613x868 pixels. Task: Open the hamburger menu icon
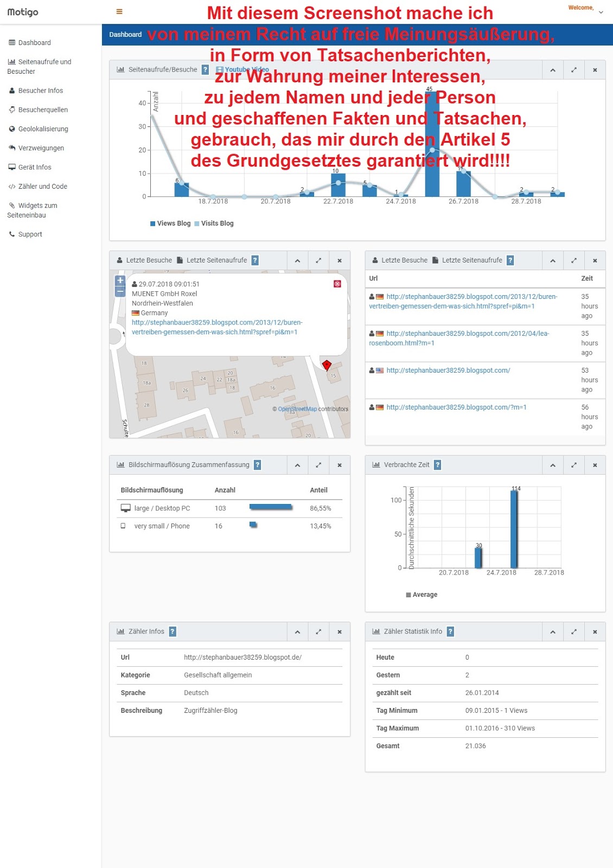coord(119,11)
